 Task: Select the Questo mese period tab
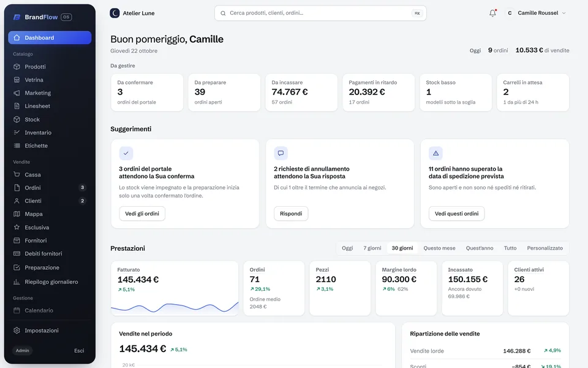tap(440, 248)
